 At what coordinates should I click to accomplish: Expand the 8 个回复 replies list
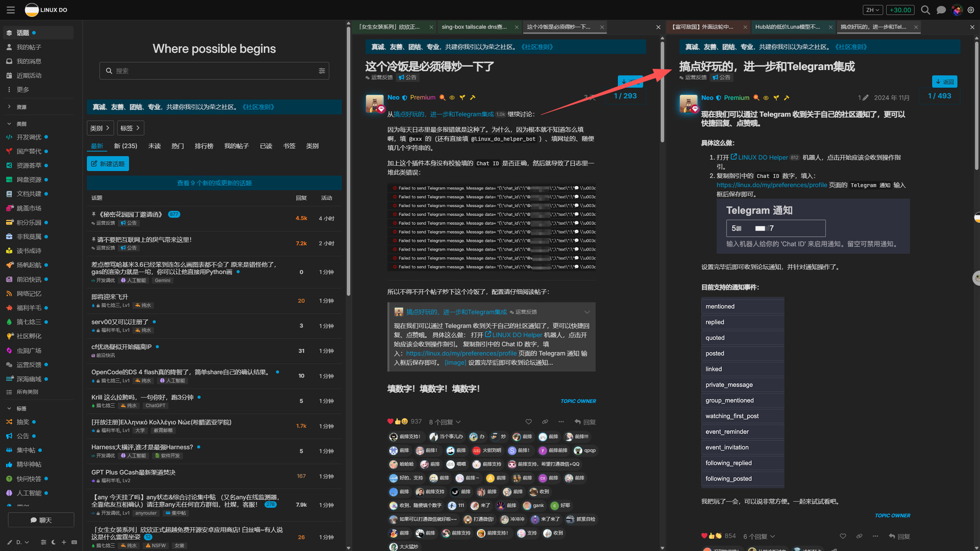point(445,422)
